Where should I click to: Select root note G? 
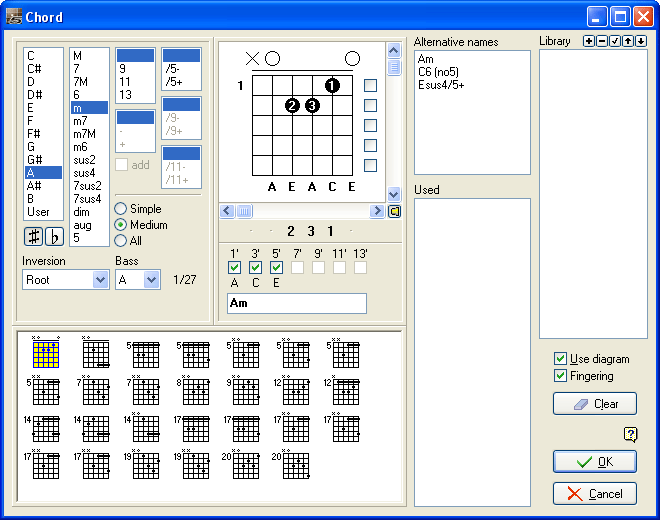click(43, 147)
